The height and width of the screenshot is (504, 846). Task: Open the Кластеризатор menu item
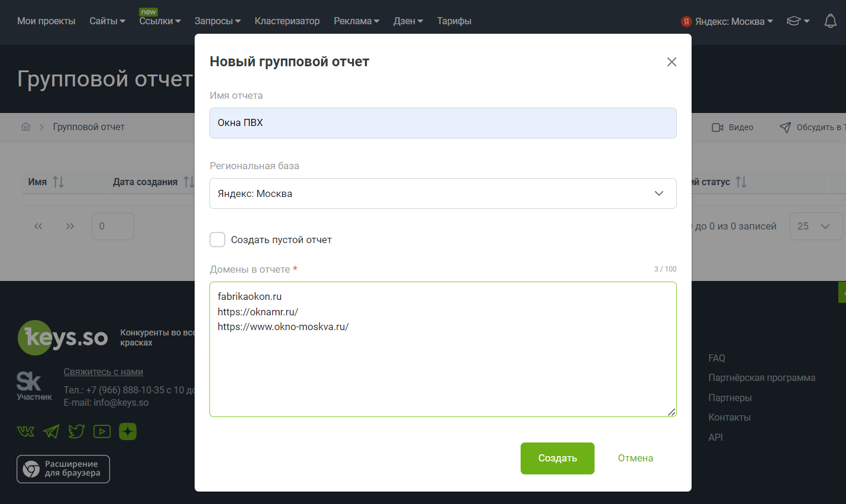[287, 21]
